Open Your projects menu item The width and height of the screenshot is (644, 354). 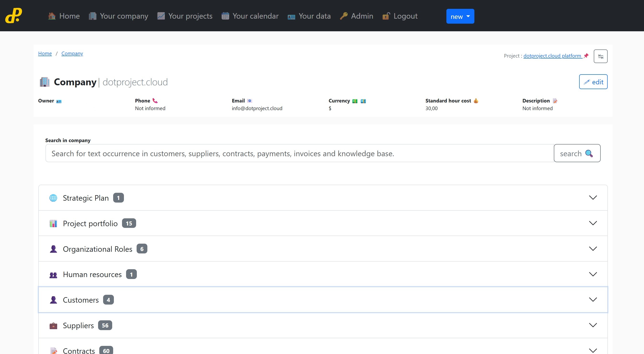point(185,16)
